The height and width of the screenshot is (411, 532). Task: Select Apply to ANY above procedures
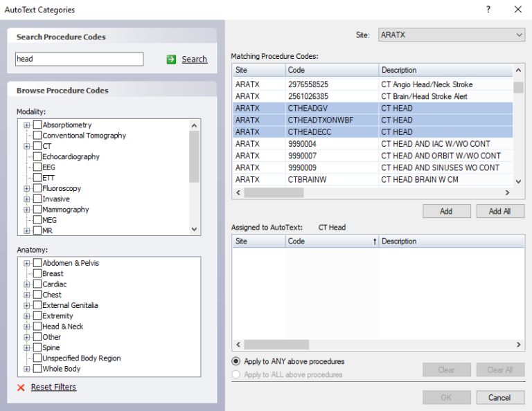[236, 361]
